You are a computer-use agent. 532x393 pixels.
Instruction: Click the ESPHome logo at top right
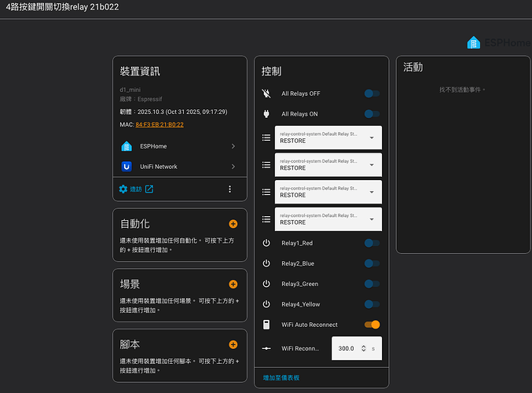click(474, 43)
